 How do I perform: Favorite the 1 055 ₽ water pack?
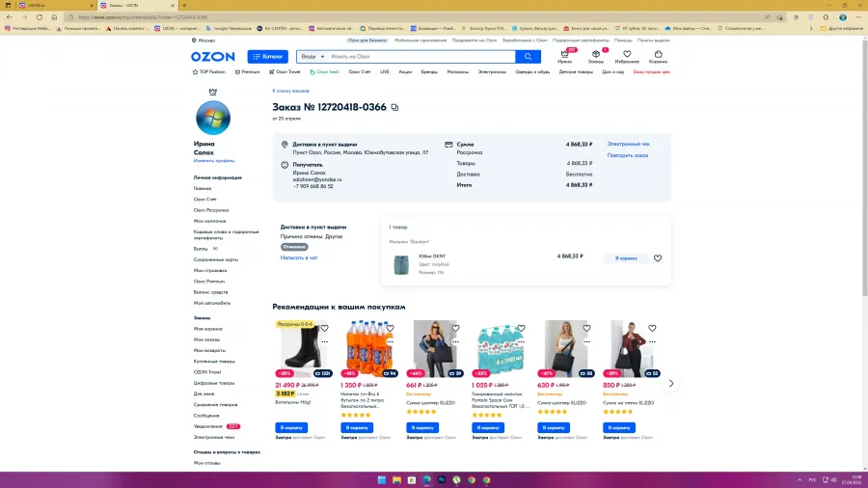pos(521,328)
